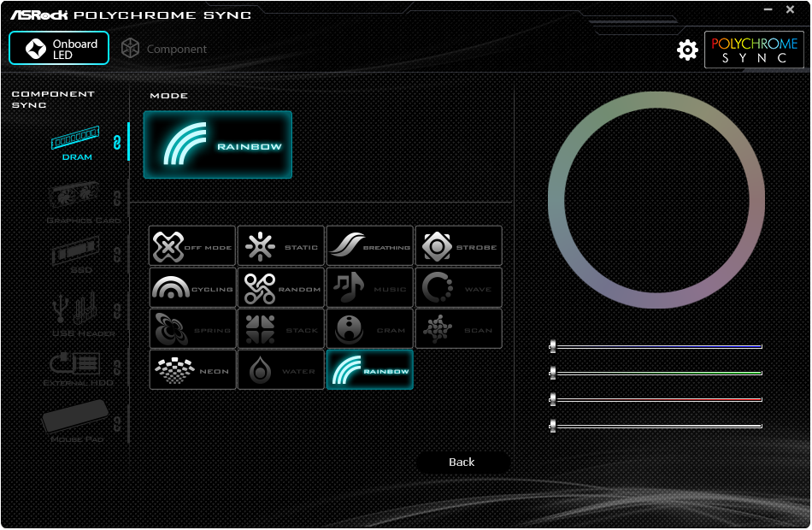This screenshot has height=530, width=812.
Task: Select the SSD component
Action: tap(77, 256)
